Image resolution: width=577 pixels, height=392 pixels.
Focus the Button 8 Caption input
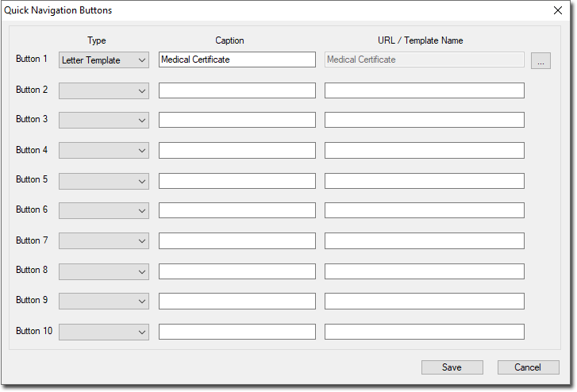pos(237,271)
